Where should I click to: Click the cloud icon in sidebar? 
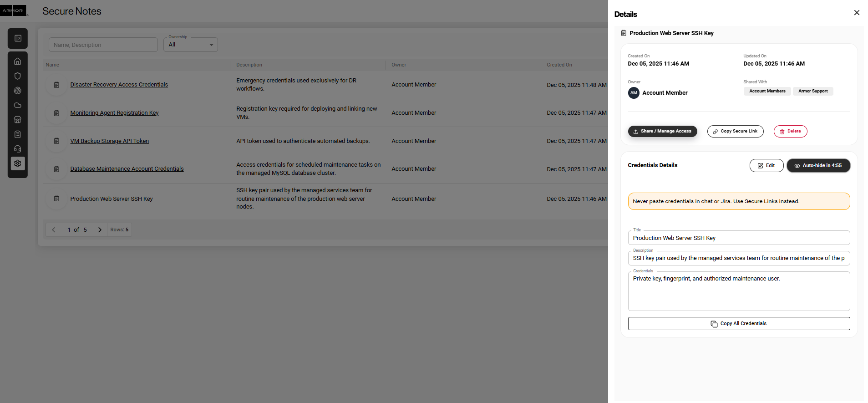point(18,105)
